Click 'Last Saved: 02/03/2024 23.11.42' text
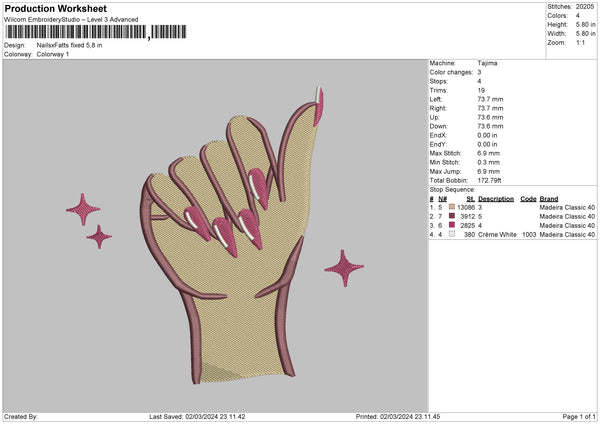 click(x=197, y=416)
